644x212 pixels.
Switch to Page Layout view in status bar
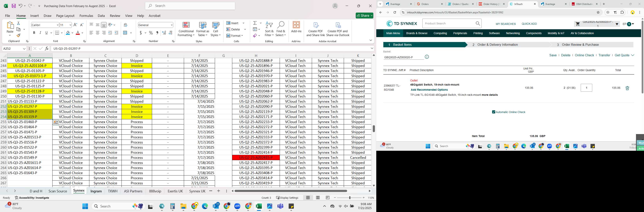(318, 197)
